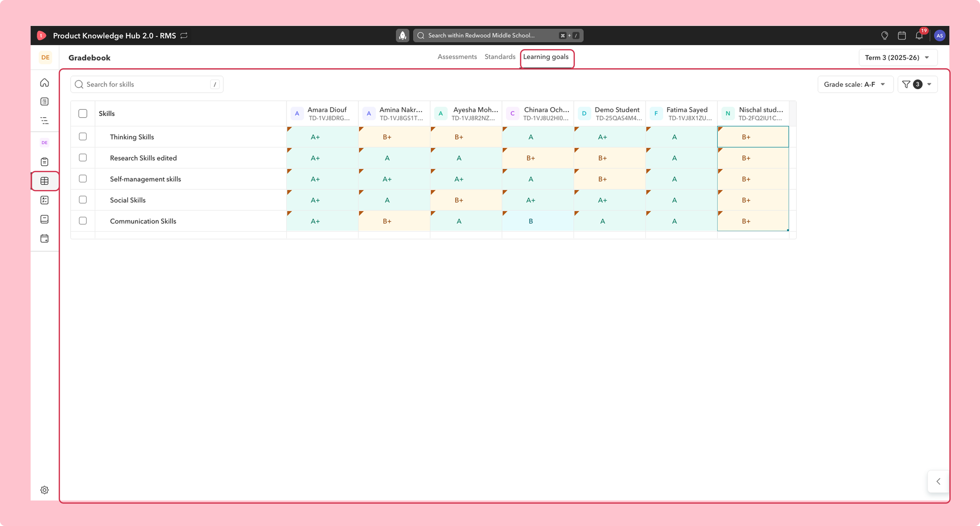Expand the side panel with the left chevron

coord(939,482)
